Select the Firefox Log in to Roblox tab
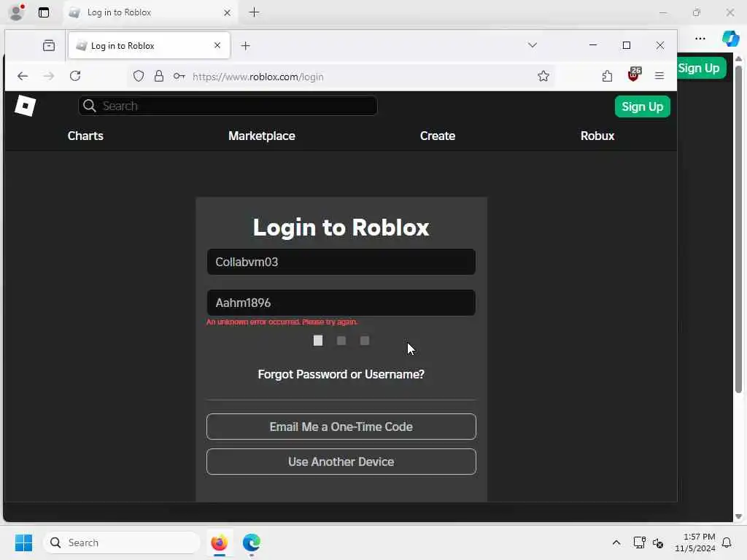Image resolution: width=747 pixels, height=560 pixels. tap(149, 46)
